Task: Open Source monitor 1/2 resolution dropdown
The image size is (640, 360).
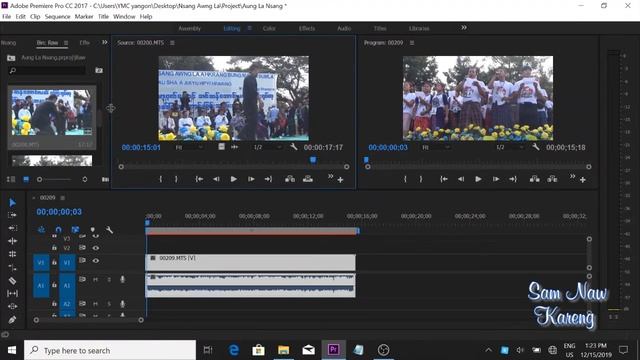Action: coord(268,147)
